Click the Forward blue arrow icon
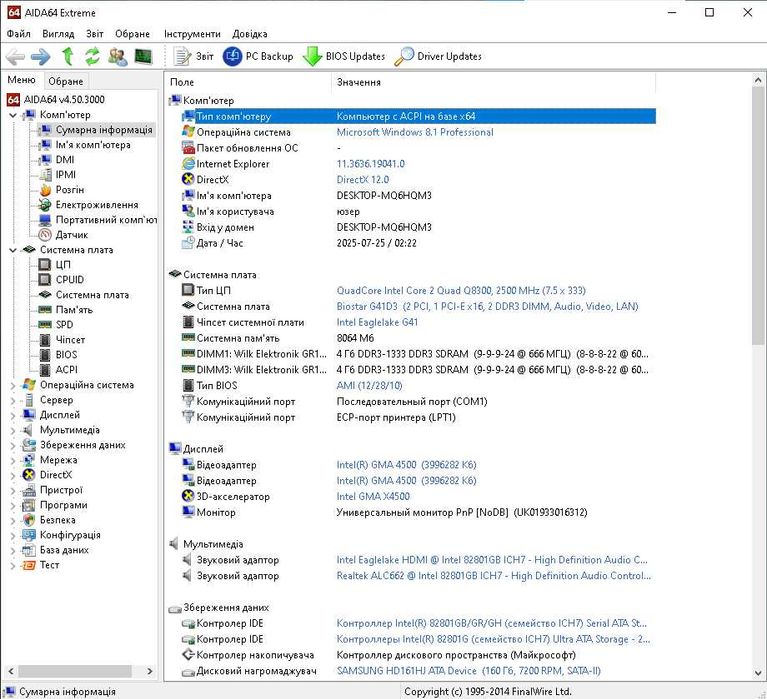The height and width of the screenshot is (699, 767). click(41, 57)
